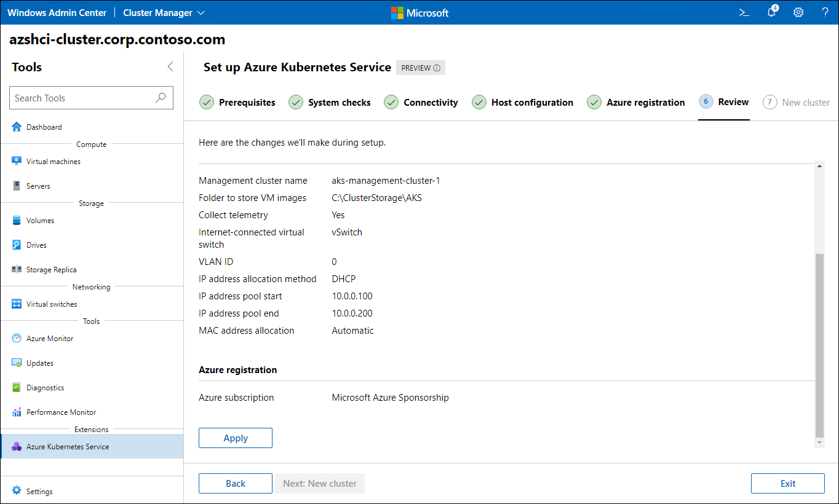Switch to the Prerequisites step

coord(237,102)
